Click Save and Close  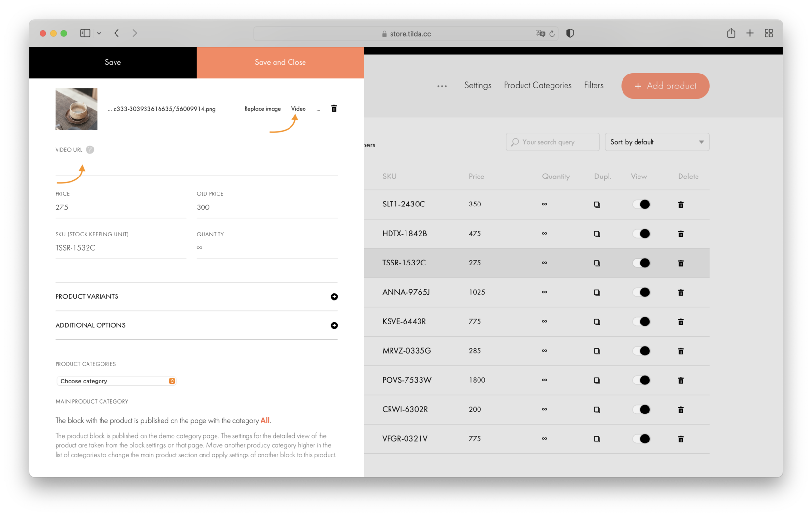click(280, 62)
